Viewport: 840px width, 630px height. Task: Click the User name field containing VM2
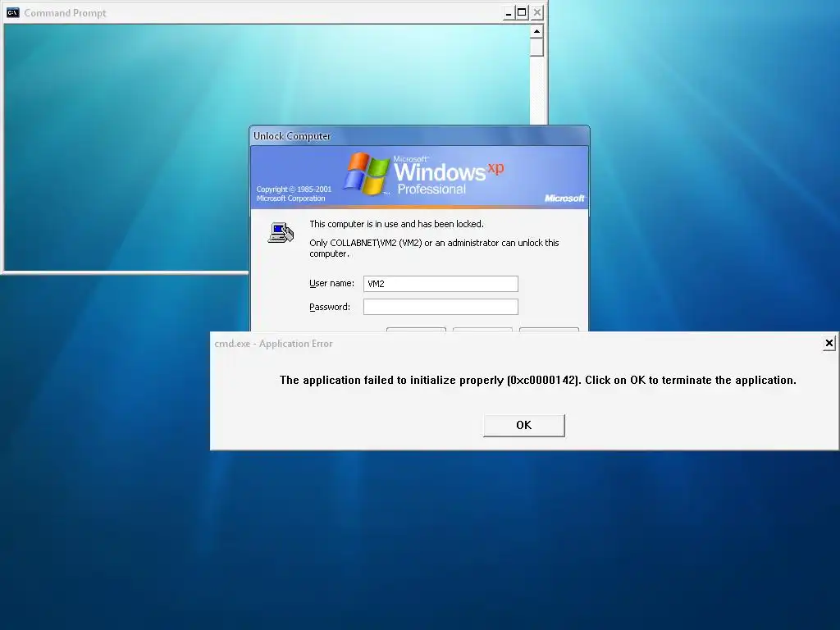(x=441, y=284)
